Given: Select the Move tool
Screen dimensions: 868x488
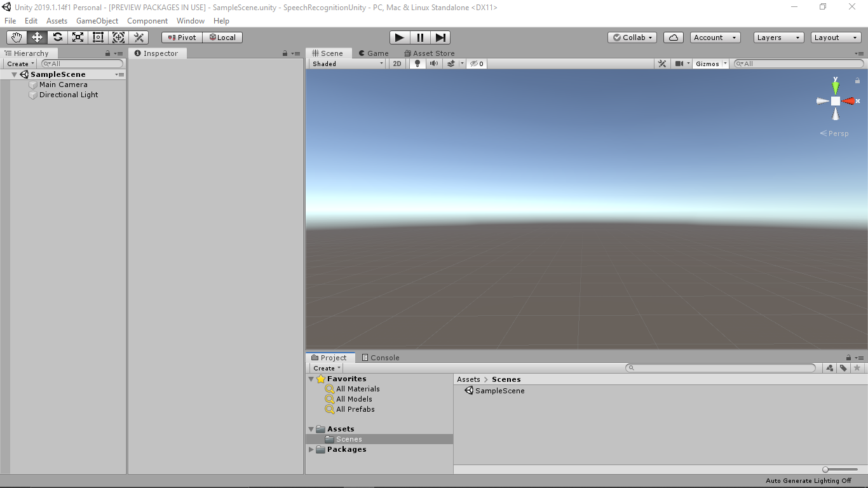Looking at the screenshot, I should click(36, 37).
